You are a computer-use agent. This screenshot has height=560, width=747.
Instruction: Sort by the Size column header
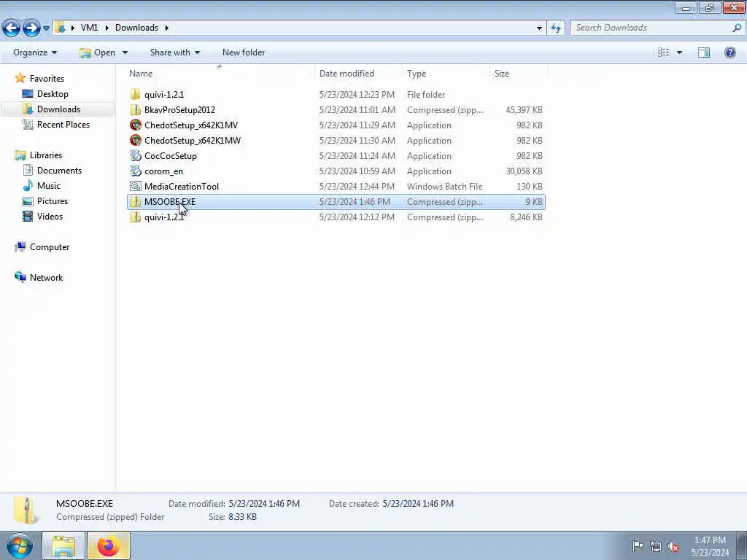pyautogui.click(x=502, y=74)
